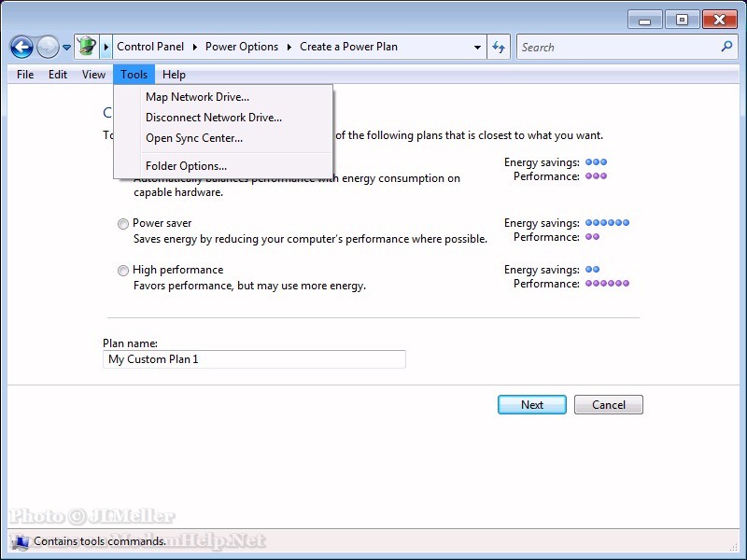The width and height of the screenshot is (747, 560).
Task: Expand the chevron after Power Options
Action: point(289,47)
